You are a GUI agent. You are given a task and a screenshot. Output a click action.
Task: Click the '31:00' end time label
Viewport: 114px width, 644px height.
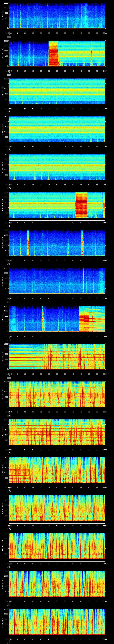(105, 336)
